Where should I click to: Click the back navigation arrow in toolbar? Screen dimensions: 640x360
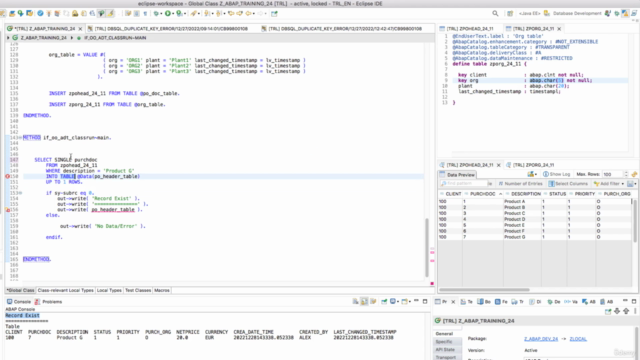(x=248, y=13)
